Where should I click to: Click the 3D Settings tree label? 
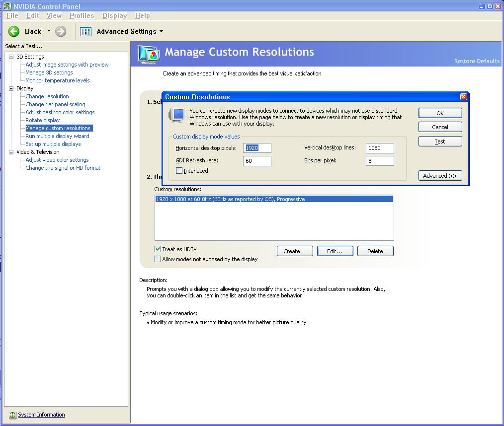point(30,57)
